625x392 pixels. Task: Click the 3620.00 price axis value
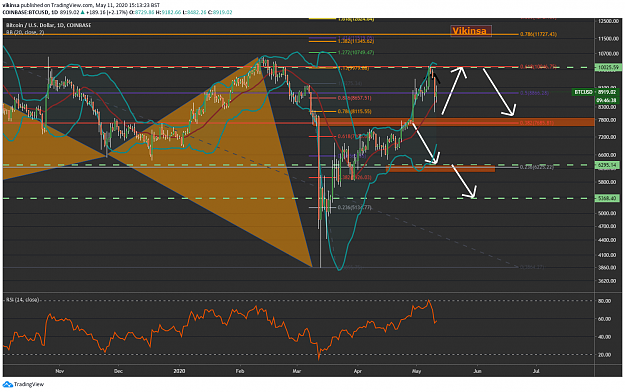tap(607, 281)
